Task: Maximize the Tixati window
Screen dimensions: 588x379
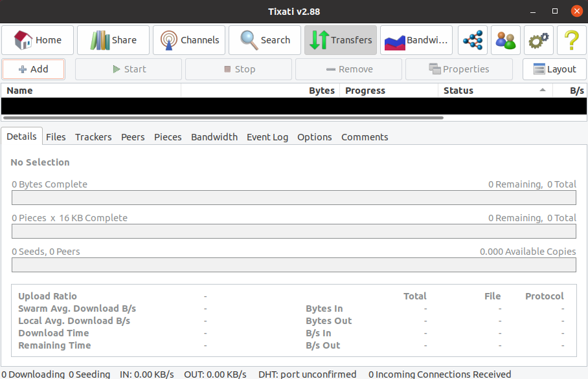Action: (x=555, y=11)
